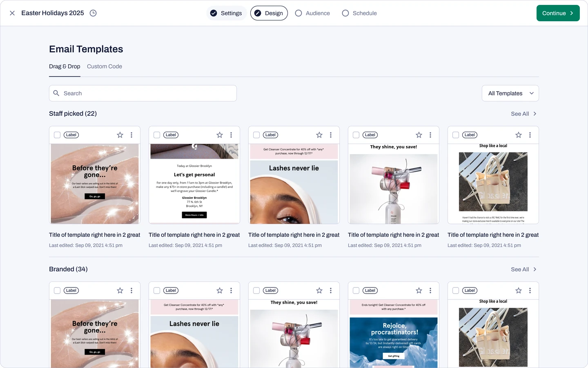Image resolution: width=588 pixels, height=368 pixels.
Task: Tick the Branded 'Before they're gone' checkbox
Action: (57, 291)
